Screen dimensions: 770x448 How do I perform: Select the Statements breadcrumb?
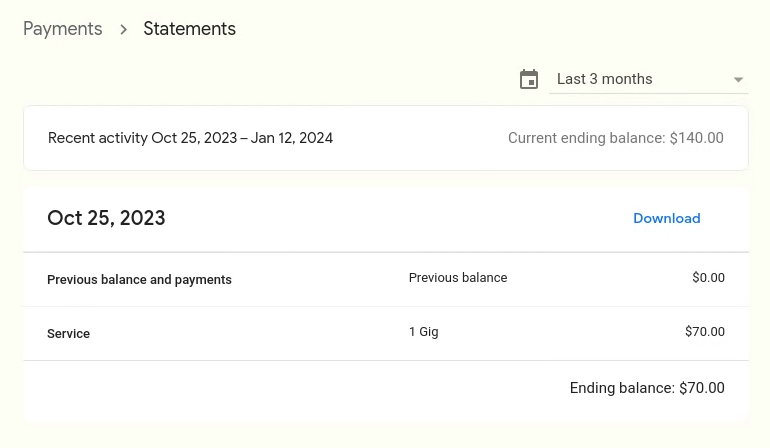point(189,29)
